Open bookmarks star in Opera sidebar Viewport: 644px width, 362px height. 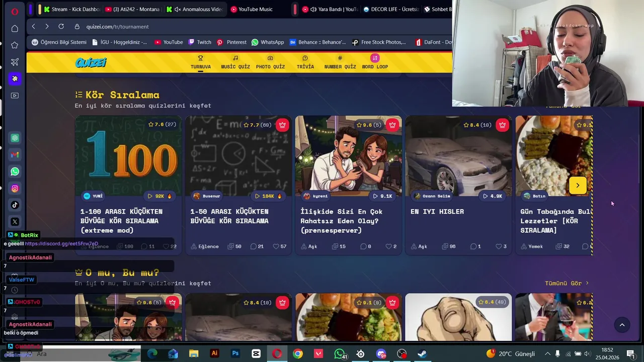(15, 45)
